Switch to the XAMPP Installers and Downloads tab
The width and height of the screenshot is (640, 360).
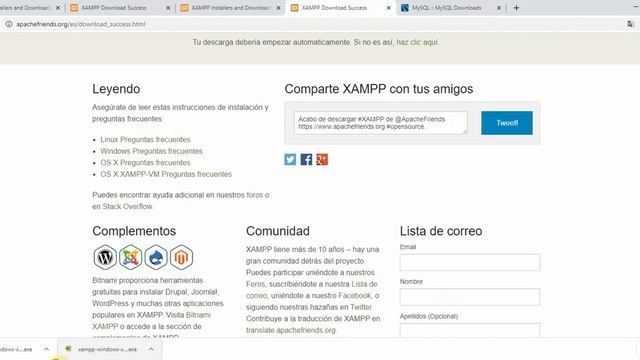click(231, 8)
